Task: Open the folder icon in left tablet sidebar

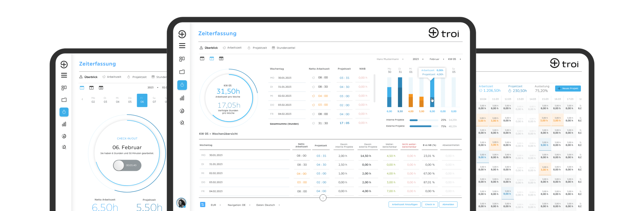Action: 64,100
